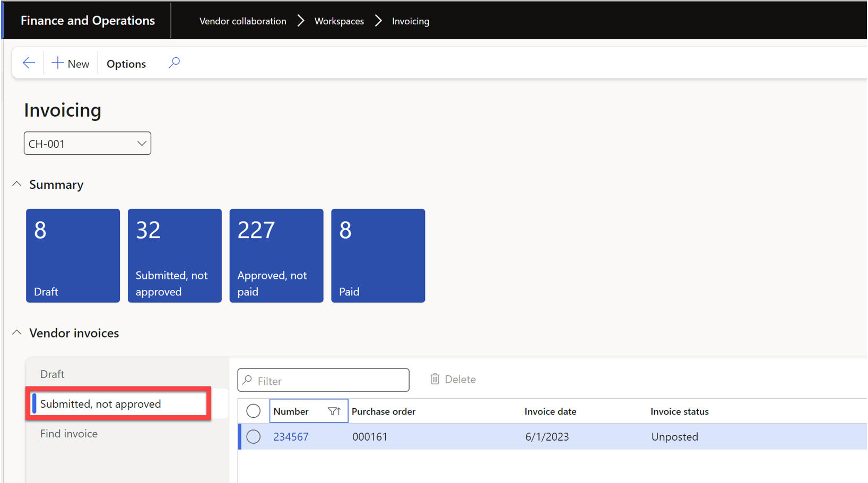Click Workspaces breadcrumb
The width and height of the screenshot is (868, 483).
coord(339,21)
